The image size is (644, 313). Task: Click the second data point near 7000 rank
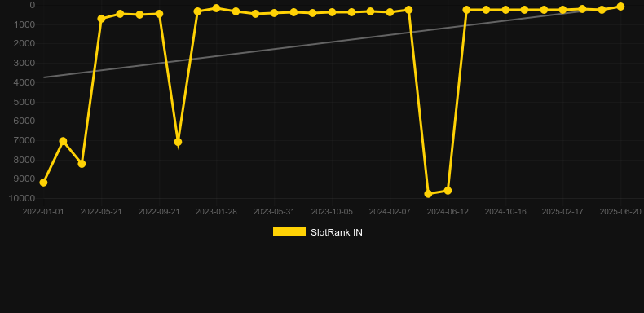[63, 141]
